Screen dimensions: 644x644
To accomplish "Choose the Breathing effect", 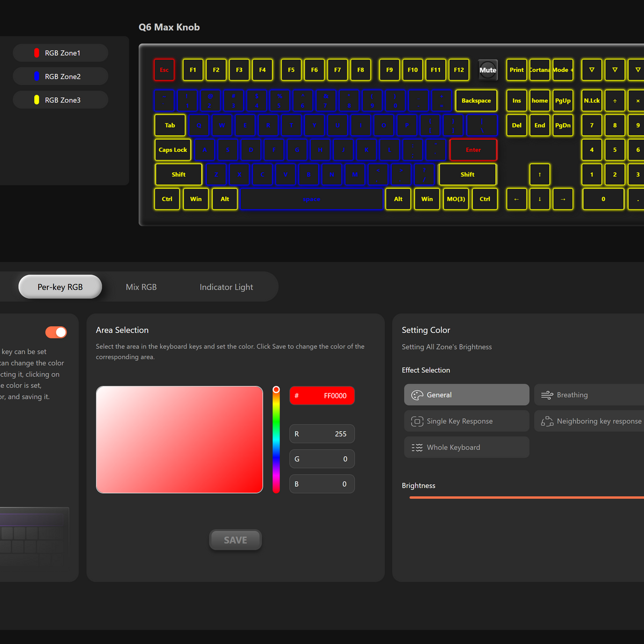I will (589, 395).
